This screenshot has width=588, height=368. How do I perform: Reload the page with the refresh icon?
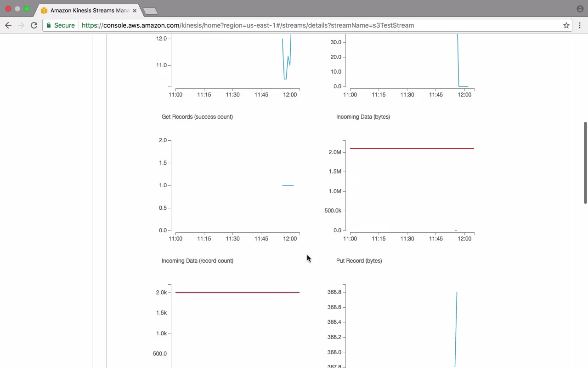click(34, 25)
